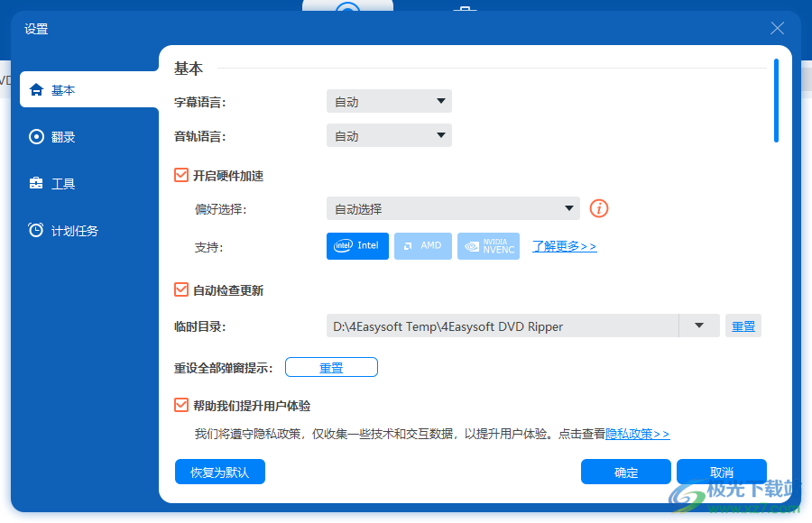This screenshot has height=523, width=812.
Task: Click the home icon beside 基本
Action: (x=36, y=89)
